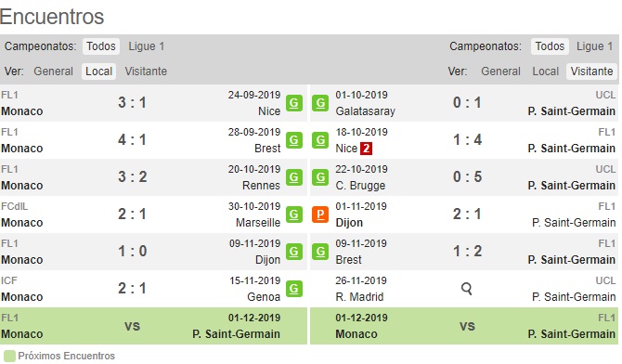This screenshot has height=364, width=622.
Task: Open the Monaco 3 : 2 Rennes score
Action: point(133,177)
